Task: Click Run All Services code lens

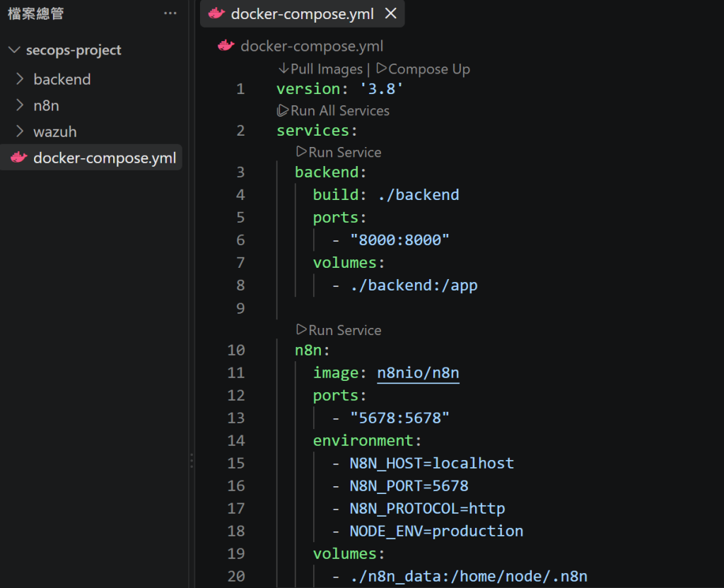Action: tap(333, 111)
